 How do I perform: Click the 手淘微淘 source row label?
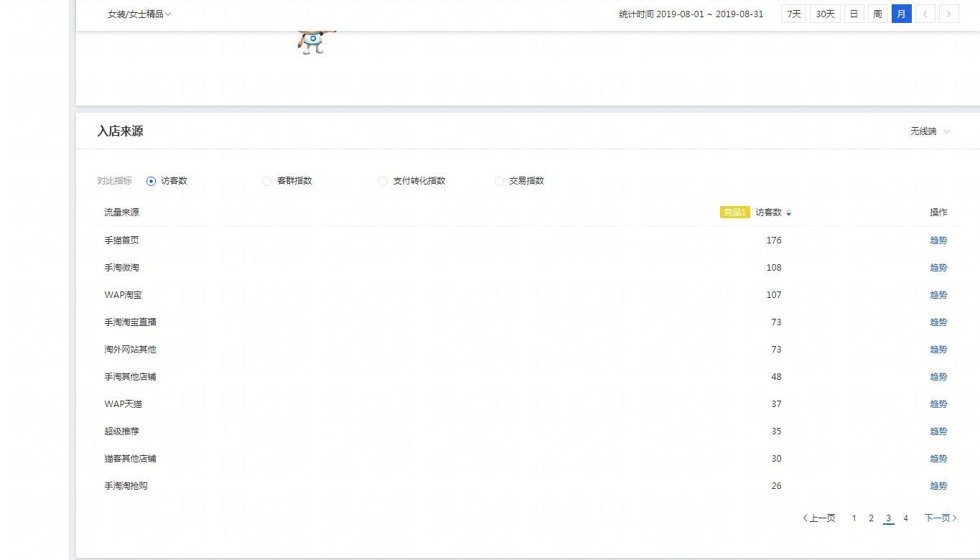tap(121, 268)
